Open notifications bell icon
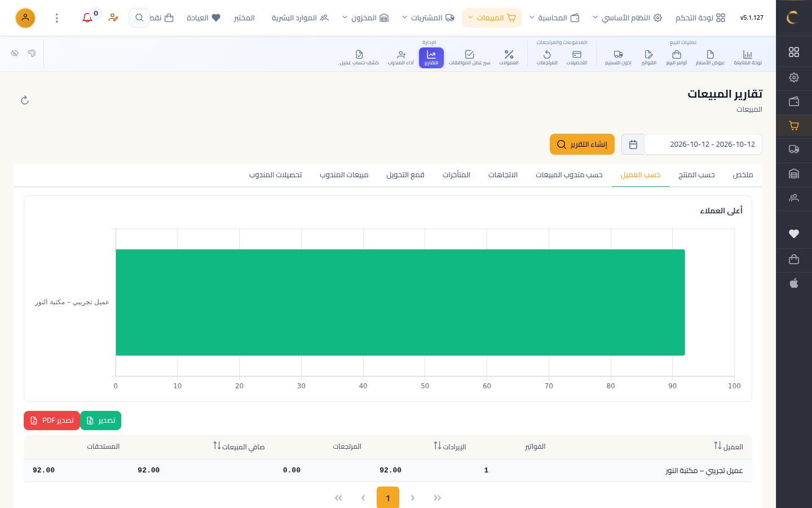Viewport: 812px width, 508px height. (x=87, y=18)
